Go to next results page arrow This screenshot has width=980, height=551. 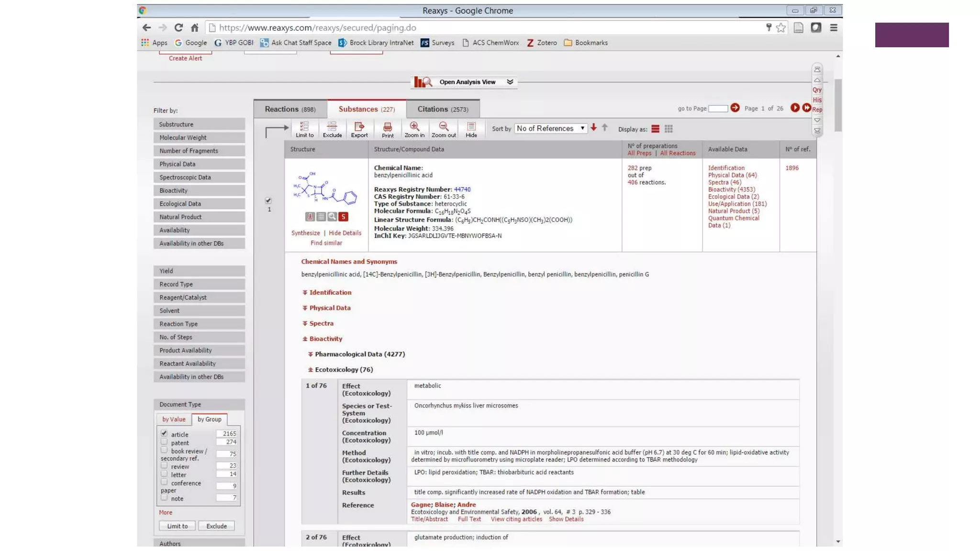point(795,108)
